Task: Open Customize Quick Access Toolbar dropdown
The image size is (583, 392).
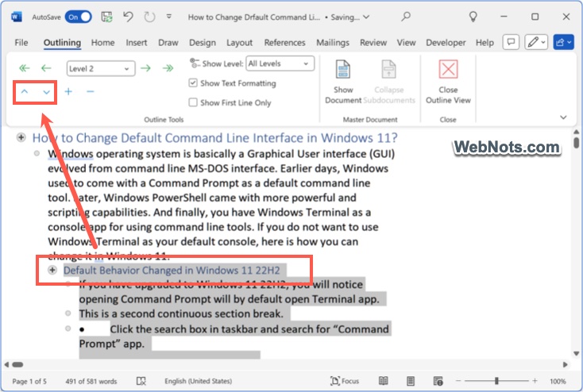Action: 169,17
